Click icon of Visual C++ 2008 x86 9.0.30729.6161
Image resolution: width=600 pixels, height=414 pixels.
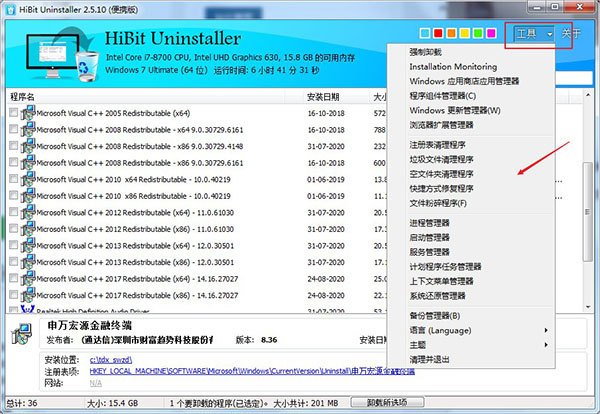[28, 162]
